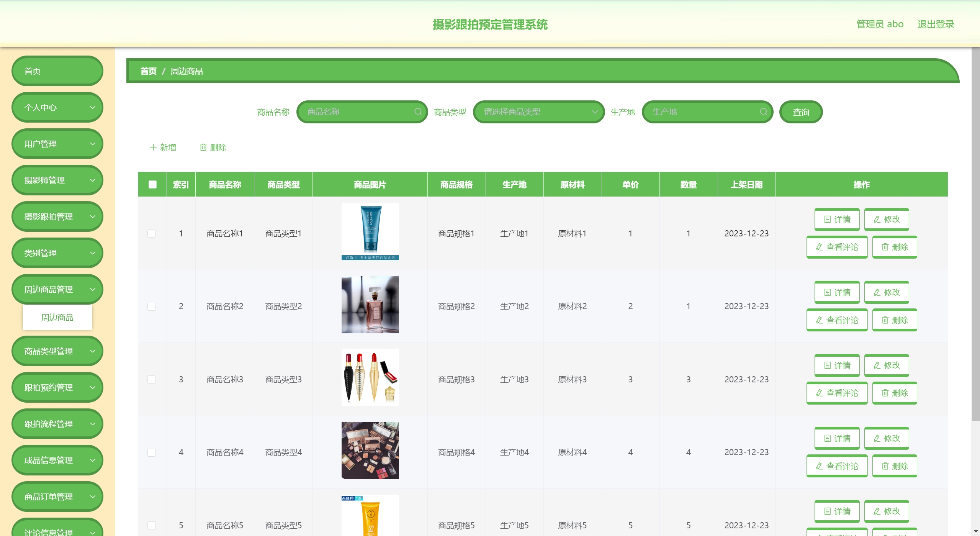The height and width of the screenshot is (536, 980).
Task: Go to 首页 in the sidebar
Action: coord(57,71)
